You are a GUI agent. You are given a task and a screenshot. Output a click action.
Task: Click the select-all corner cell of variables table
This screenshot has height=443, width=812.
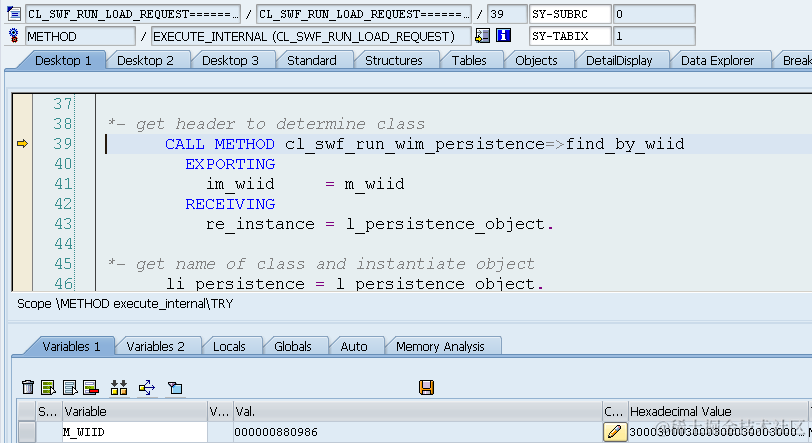(x=26, y=411)
